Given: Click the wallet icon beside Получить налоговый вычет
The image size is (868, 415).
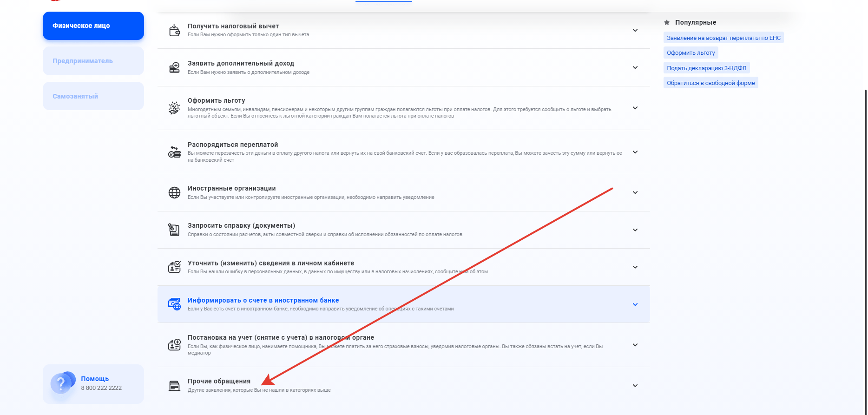Looking at the screenshot, I should (x=174, y=30).
